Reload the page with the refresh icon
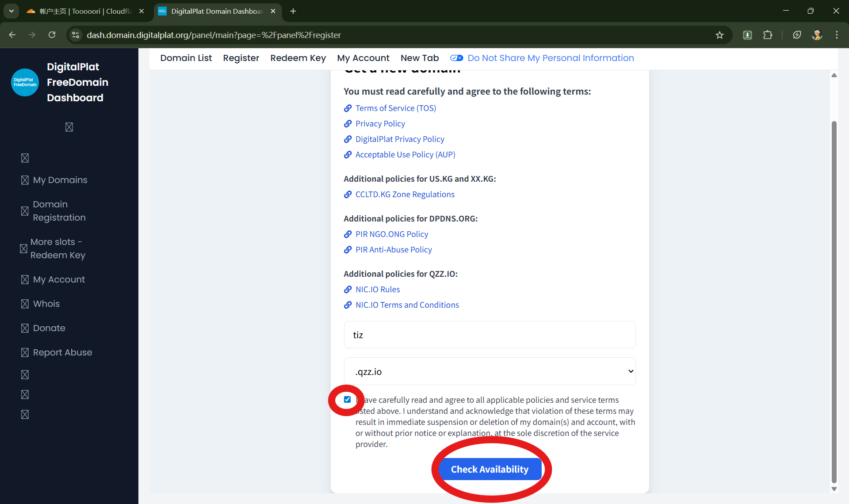The width and height of the screenshot is (849, 504). tap(52, 35)
